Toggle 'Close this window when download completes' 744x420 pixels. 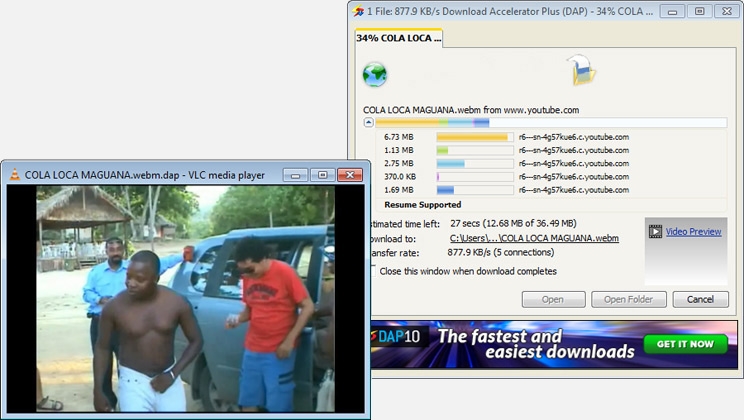(370, 271)
